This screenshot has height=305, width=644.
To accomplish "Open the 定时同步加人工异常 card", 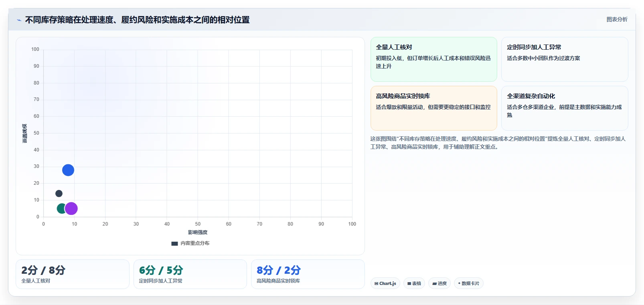I will pos(565,59).
